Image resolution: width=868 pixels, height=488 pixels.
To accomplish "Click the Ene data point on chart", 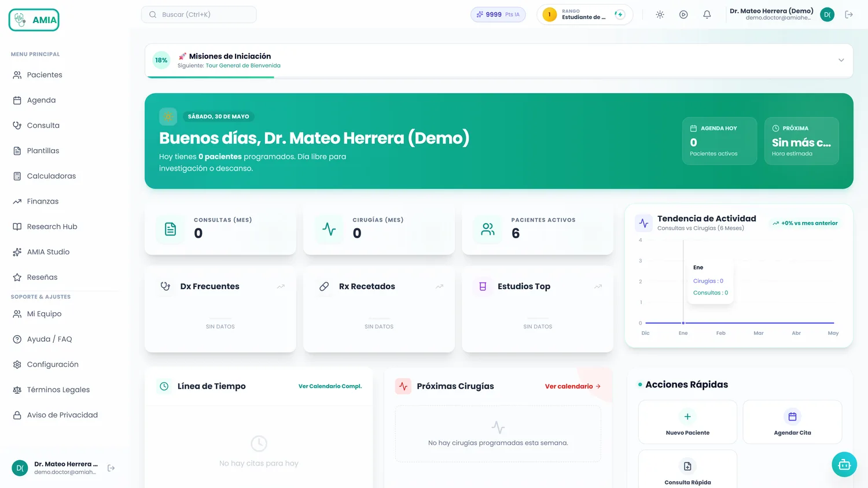I will [683, 323].
